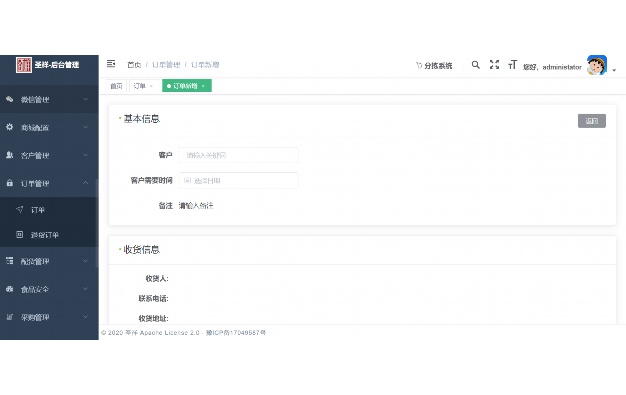Click the 您好, administrator greeting text
Viewport: 626px width, 395px height.
552,67
